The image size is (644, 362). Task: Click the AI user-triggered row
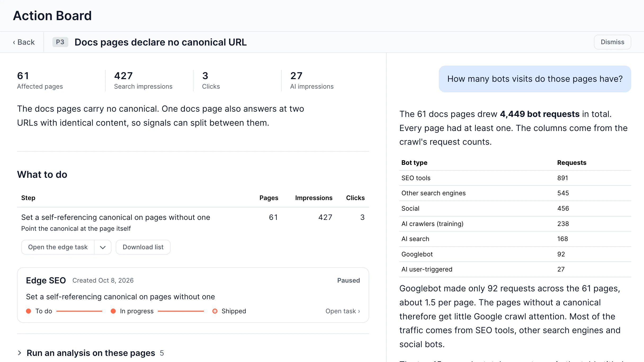coord(515,269)
